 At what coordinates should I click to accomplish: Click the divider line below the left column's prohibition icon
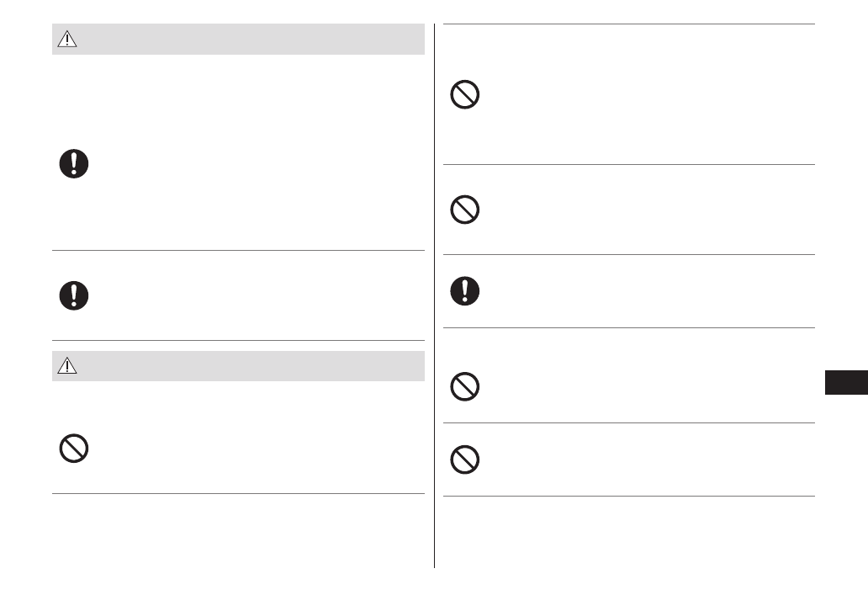[x=238, y=494]
